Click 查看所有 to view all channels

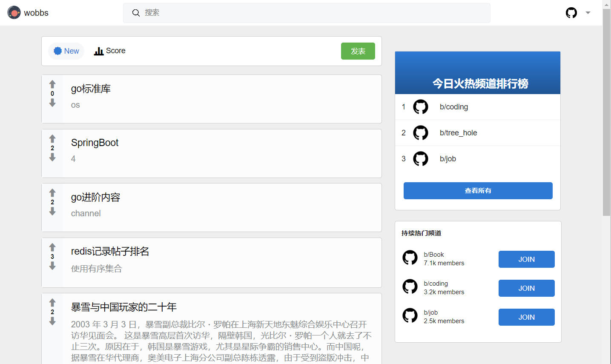pyautogui.click(x=477, y=191)
